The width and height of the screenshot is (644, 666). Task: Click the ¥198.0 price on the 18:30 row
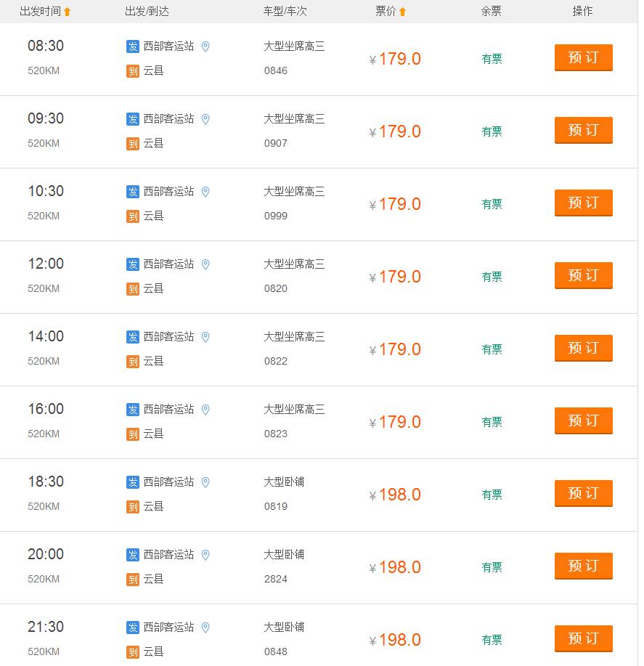tap(395, 495)
